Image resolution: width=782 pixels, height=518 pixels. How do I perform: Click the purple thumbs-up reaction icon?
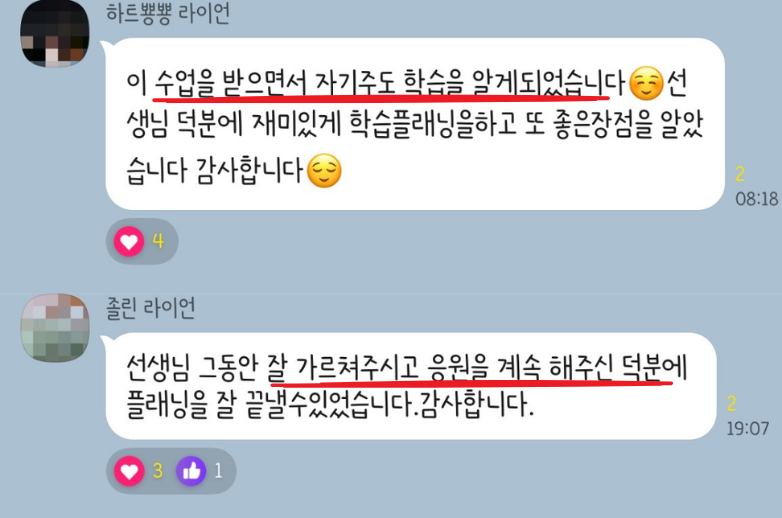click(x=191, y=471)
